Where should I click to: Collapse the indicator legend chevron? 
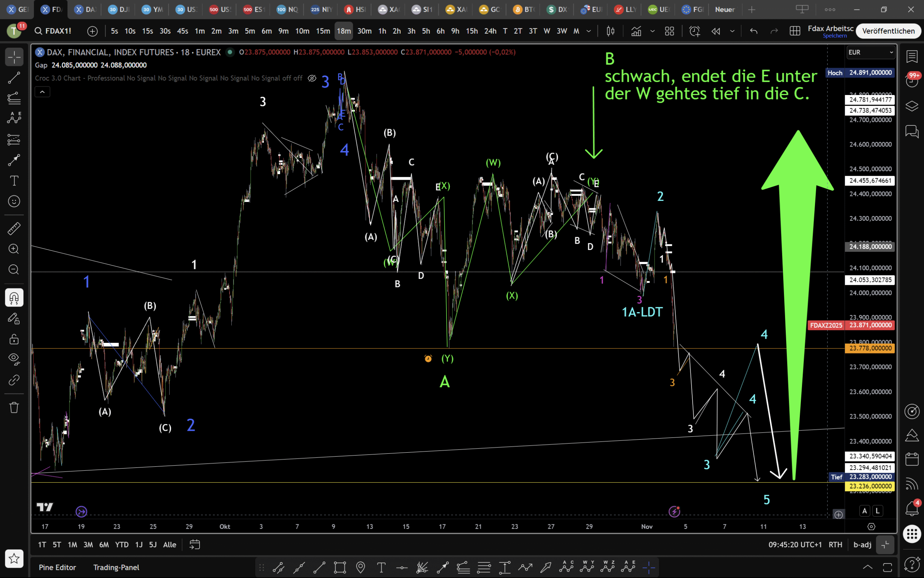coord(43,92)
